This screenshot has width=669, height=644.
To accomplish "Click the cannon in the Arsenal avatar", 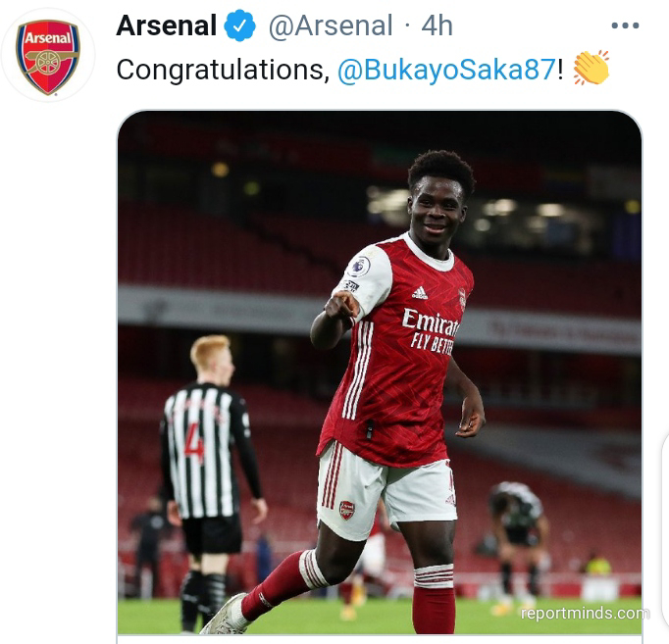I will coord(50,62).
